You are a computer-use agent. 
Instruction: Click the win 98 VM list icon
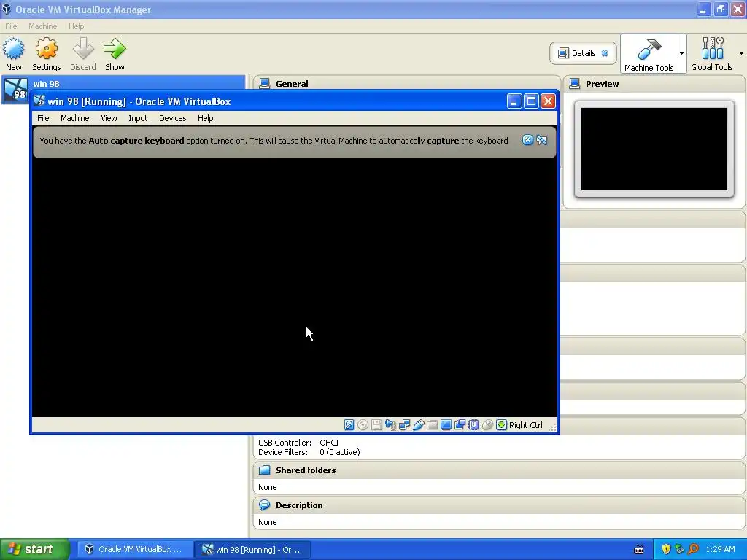[x=15, y=90]
